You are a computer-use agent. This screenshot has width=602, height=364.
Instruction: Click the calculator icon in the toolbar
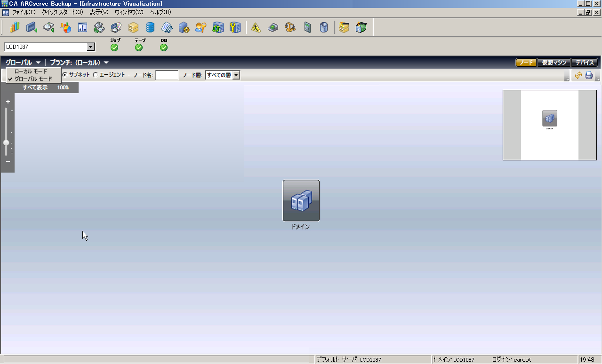(x=307, y=28)
